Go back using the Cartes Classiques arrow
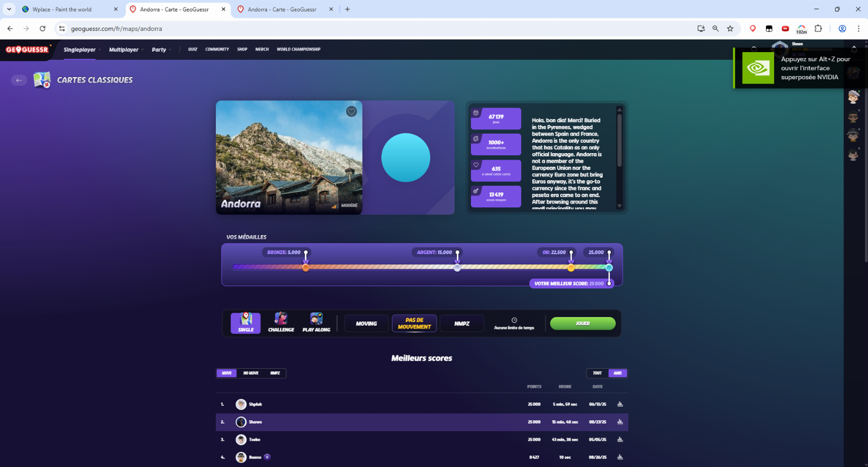Image resolution: width=868 pixels, height=467 pixels. tap(19, 80)
